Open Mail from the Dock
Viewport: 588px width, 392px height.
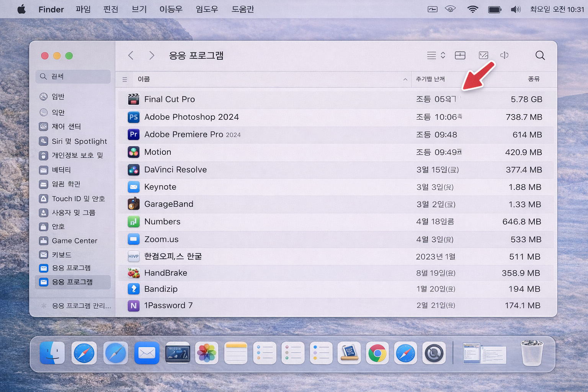click(147, 353)
